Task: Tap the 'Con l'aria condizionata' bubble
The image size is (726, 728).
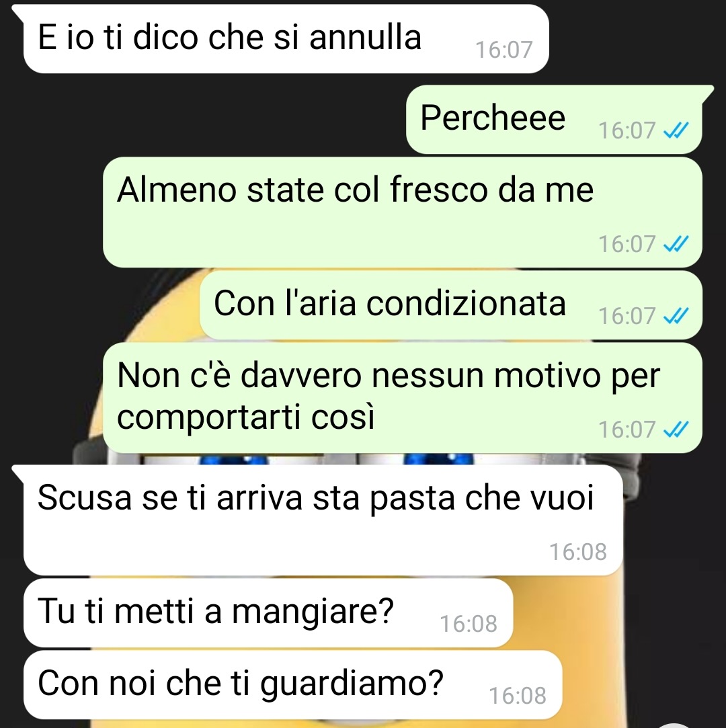Action: pos(451,305)
